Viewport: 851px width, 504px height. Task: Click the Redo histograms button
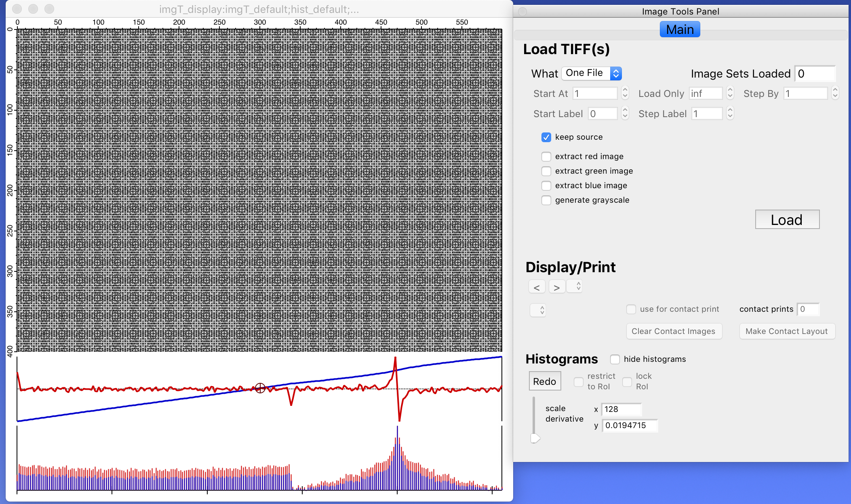click(x=545, y=381)
